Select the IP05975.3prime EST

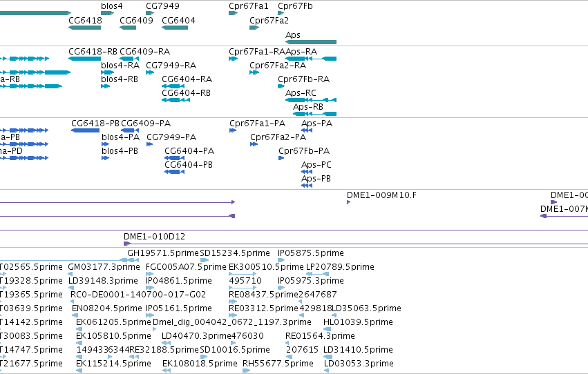point(281,288)
